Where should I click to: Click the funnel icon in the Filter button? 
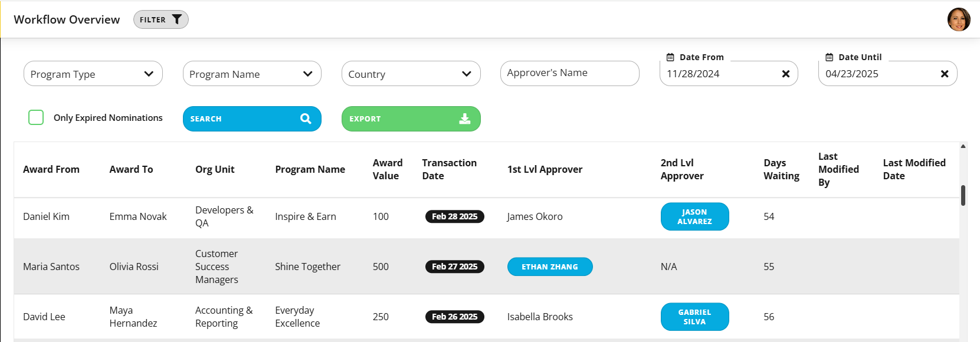(x=176, y=19)
